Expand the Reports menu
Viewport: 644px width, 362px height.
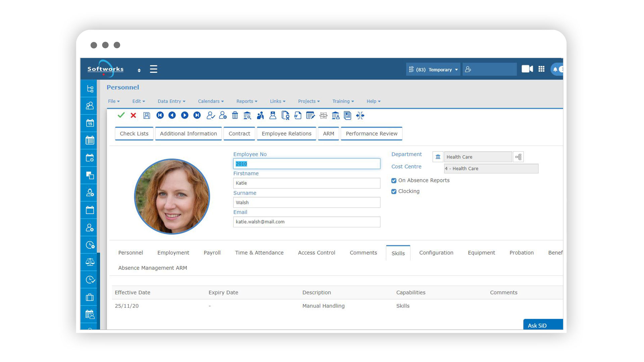[247, 101]
